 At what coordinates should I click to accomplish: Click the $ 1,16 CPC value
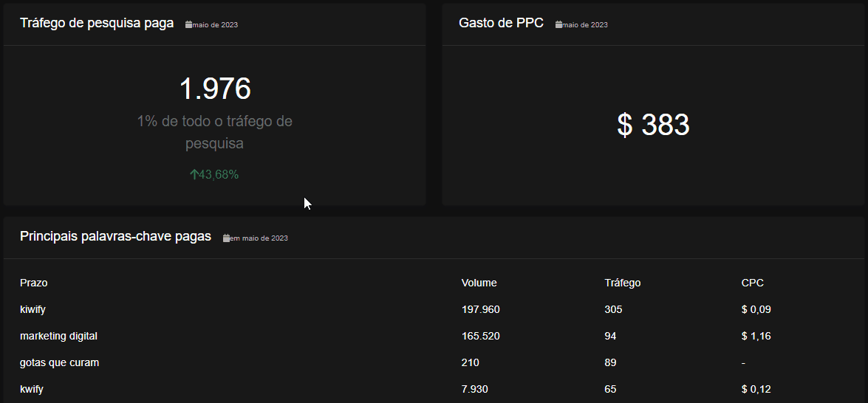tap(756, 336)
